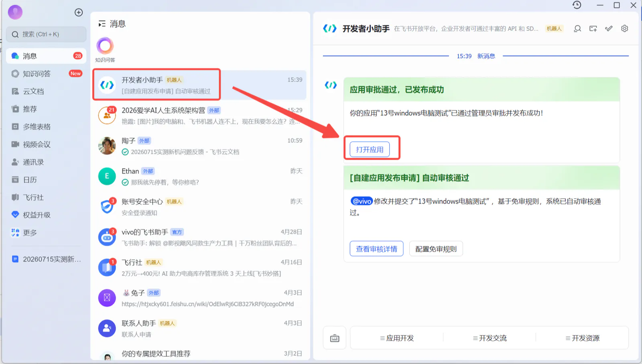The width and height of the screenshot is (642, 364).
Task: Open 通讯录 contacts in sidebar
Action: (x=46, y=162)
